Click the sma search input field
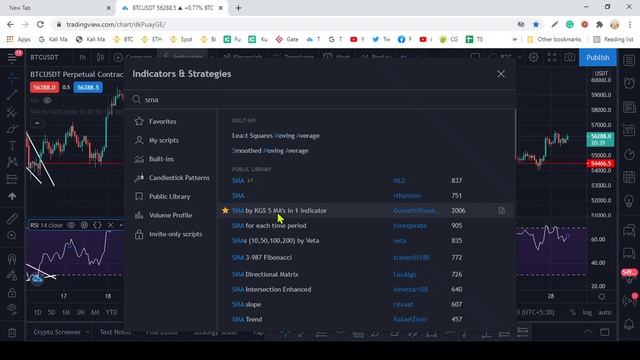The height and width of the screenshot is (360, 640). coord(320,100)
